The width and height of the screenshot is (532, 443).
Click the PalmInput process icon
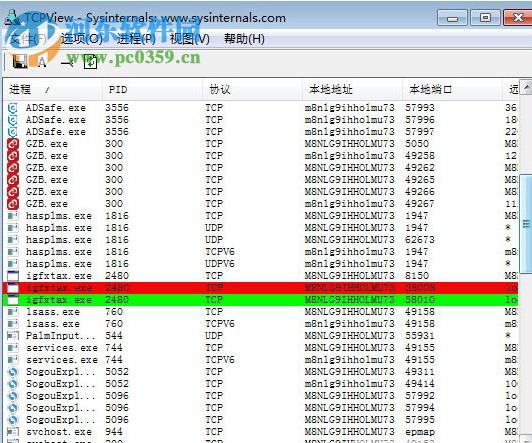coord(13,336)
